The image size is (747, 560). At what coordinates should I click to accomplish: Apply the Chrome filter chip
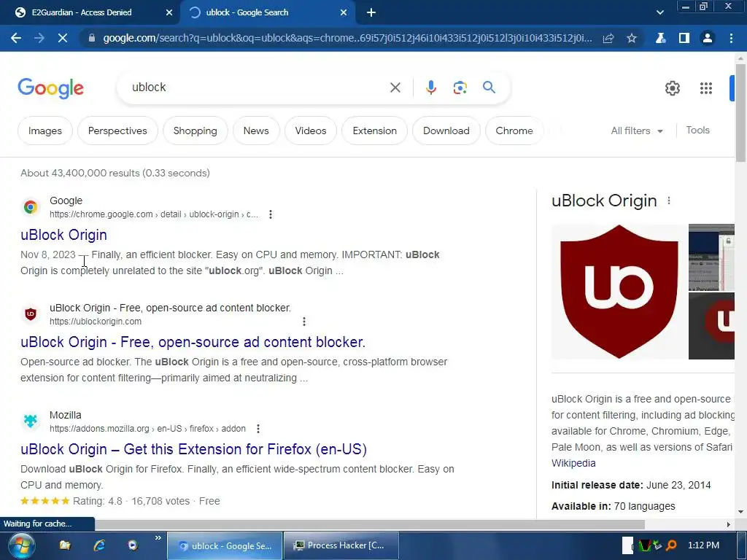click(x=514, y=131)
